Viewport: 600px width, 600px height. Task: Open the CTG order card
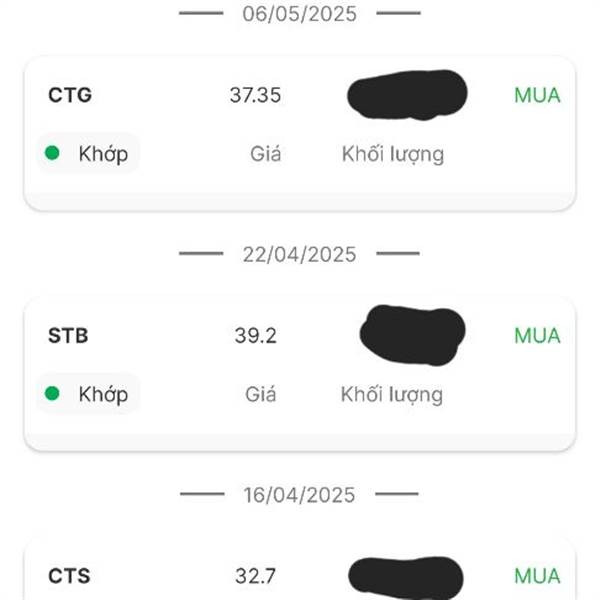pyautogui.click(x=300, y=133)
